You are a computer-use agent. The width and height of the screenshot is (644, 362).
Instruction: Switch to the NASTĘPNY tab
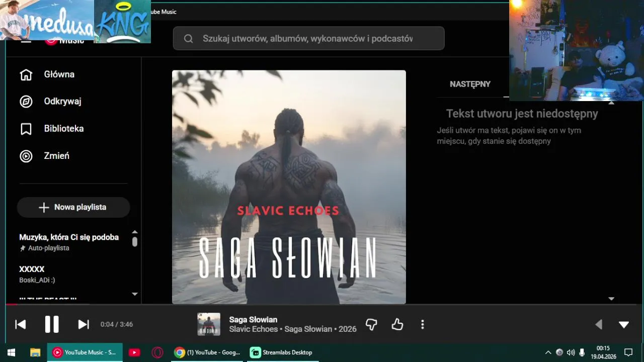tap(470, 84)
